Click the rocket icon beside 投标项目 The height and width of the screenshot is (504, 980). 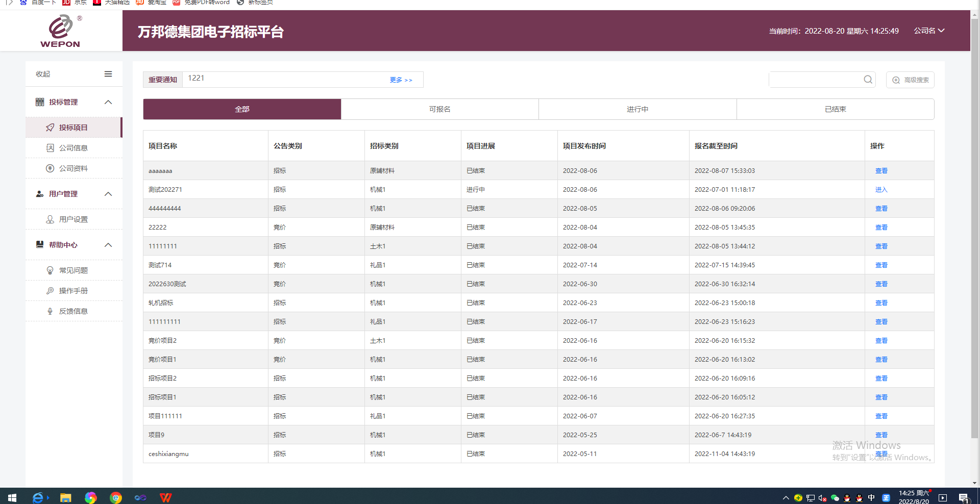[50, 128]
